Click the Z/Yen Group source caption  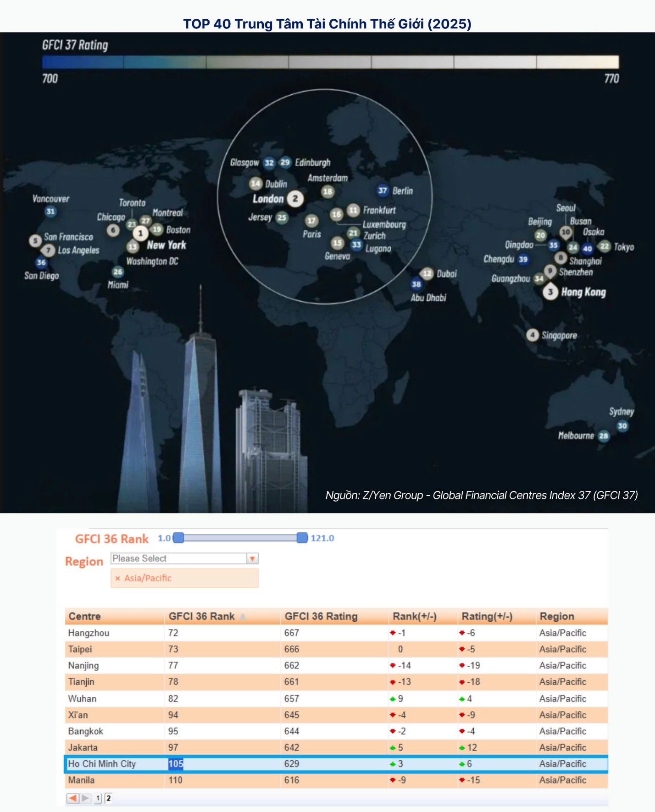tap(482, 495)
